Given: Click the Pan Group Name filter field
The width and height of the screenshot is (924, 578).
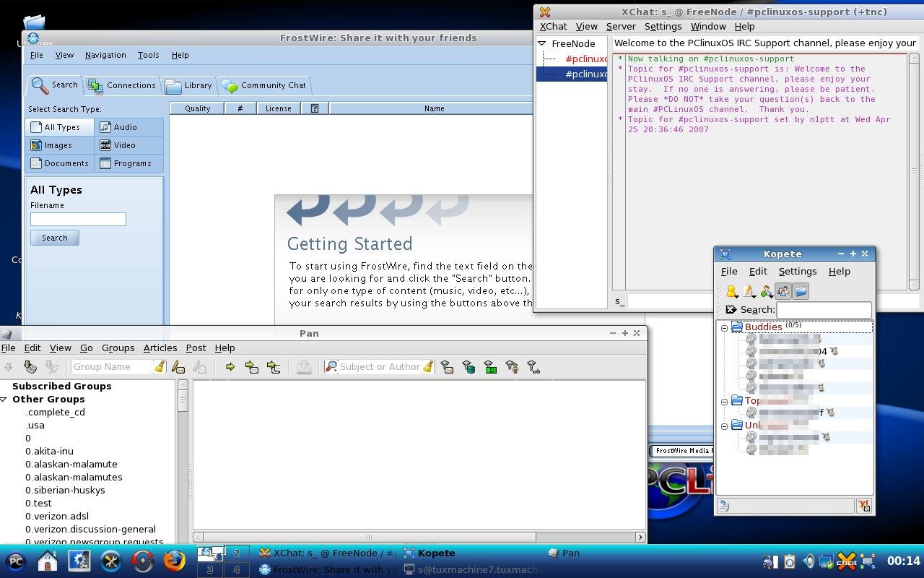Looking at the screenshot, I should coord(112,367).
